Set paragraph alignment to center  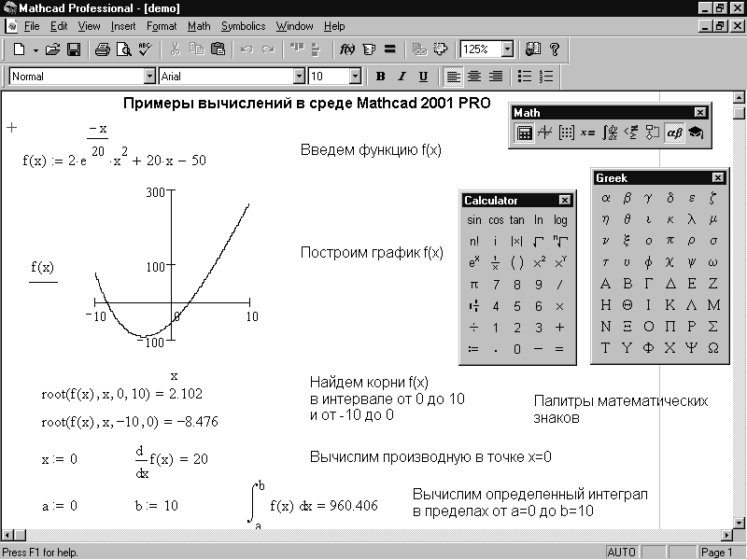click(x=474, y=77)
